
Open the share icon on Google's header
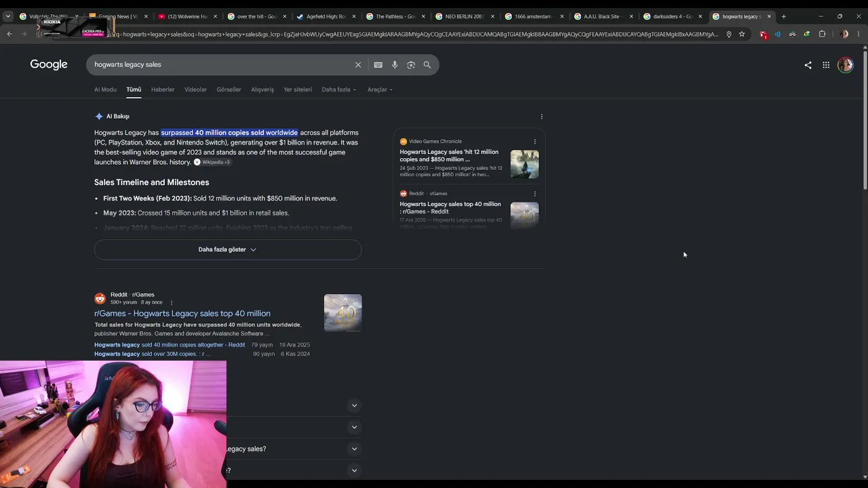[x=808, y=65]
